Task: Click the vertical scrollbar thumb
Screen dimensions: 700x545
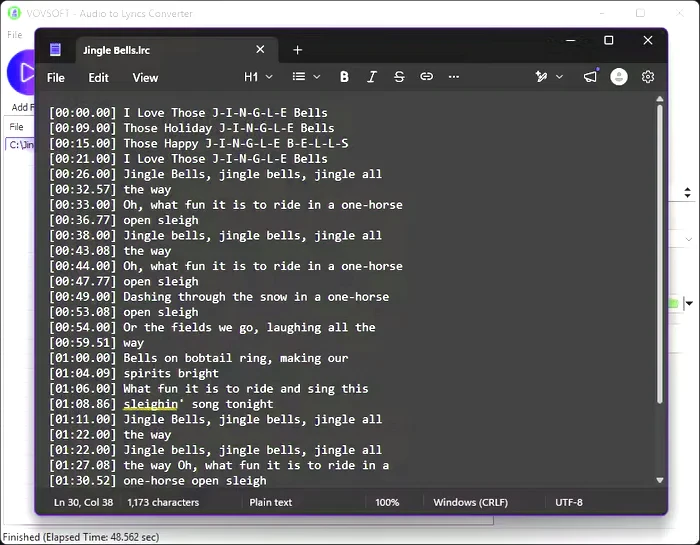Action: click(659, 254)
